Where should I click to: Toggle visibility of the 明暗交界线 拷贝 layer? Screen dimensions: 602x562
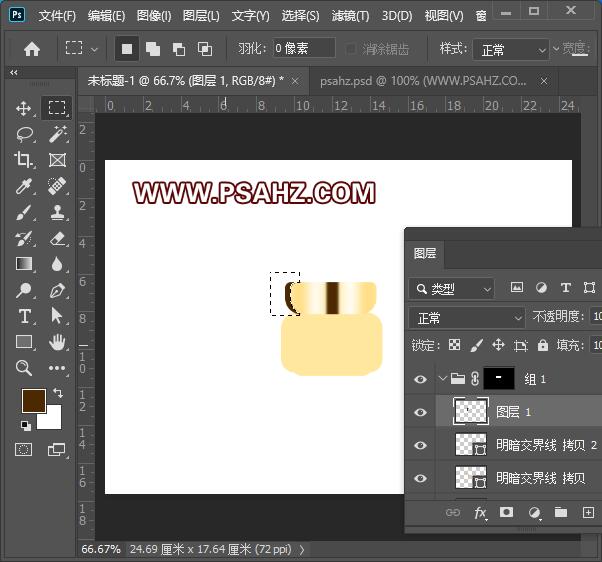(421, 478)
